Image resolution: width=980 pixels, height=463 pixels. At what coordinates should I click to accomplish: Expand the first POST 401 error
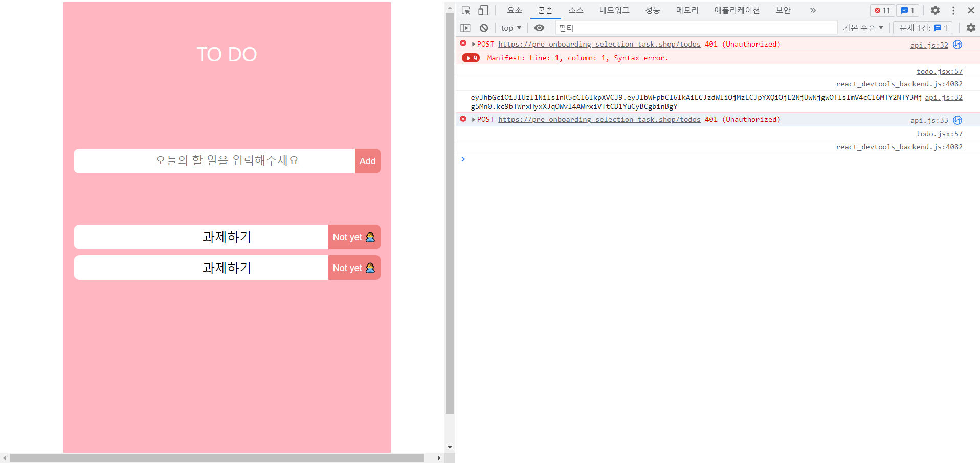474,45
